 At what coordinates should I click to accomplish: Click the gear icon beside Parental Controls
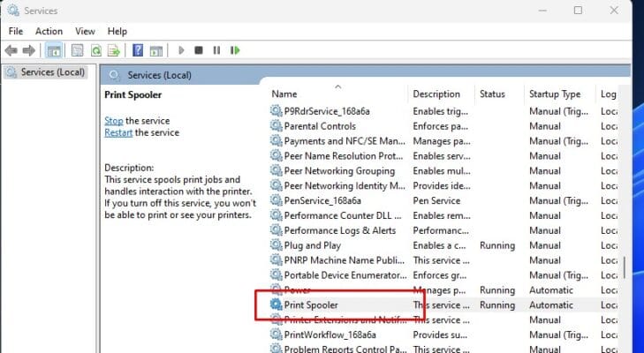tap(276, 125)
